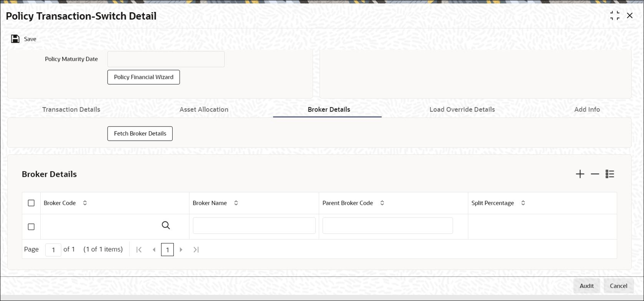Click the Policy Maturity Date label

pos(71,59)
